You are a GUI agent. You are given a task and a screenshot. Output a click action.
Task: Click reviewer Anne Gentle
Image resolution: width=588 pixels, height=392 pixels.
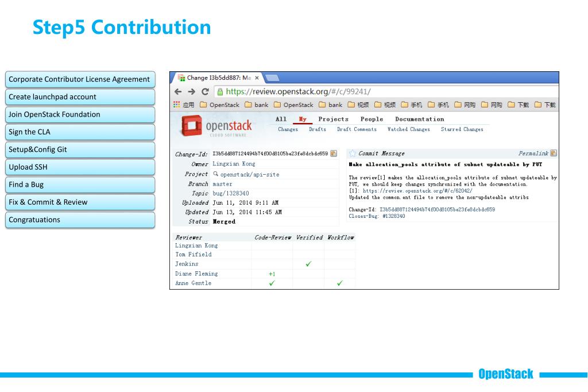coord(193,283)
